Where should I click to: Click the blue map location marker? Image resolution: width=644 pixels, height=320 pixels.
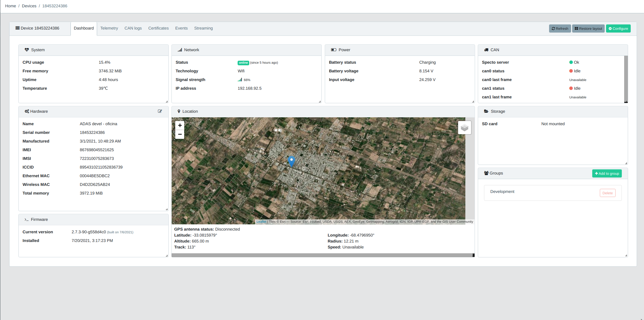point(291,161)
